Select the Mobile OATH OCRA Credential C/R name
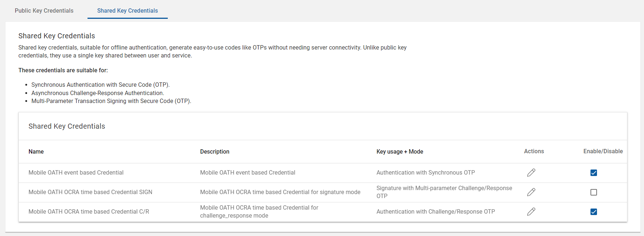Viewport: 644px width, 236px height. [x=89, y=212]
